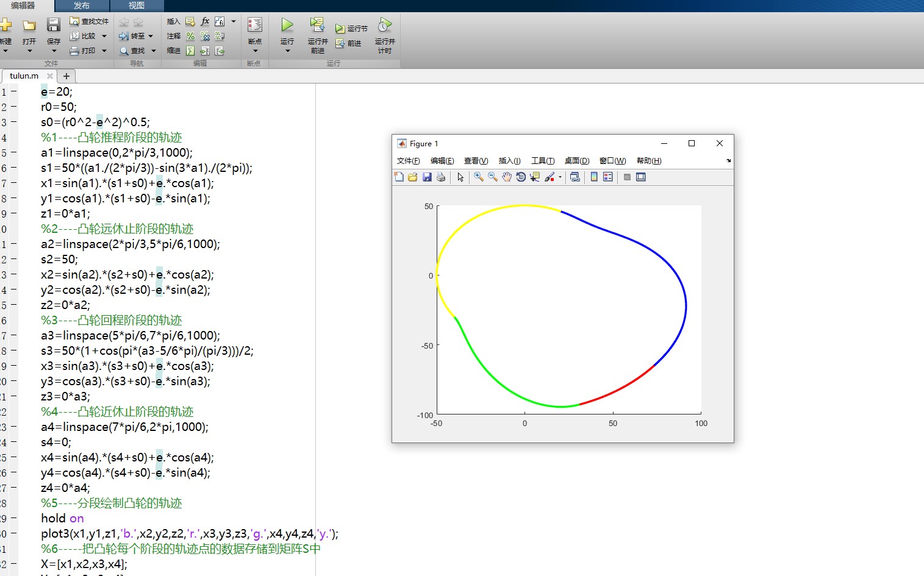Open 窗口(W) menu in Figure 1

(612, 161)
